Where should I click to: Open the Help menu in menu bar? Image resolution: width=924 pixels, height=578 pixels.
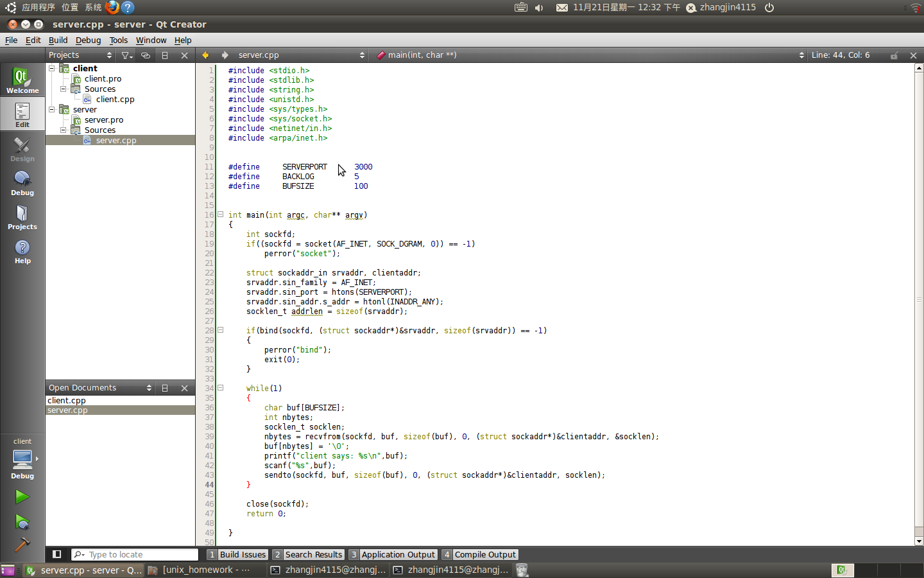point(183,40)
